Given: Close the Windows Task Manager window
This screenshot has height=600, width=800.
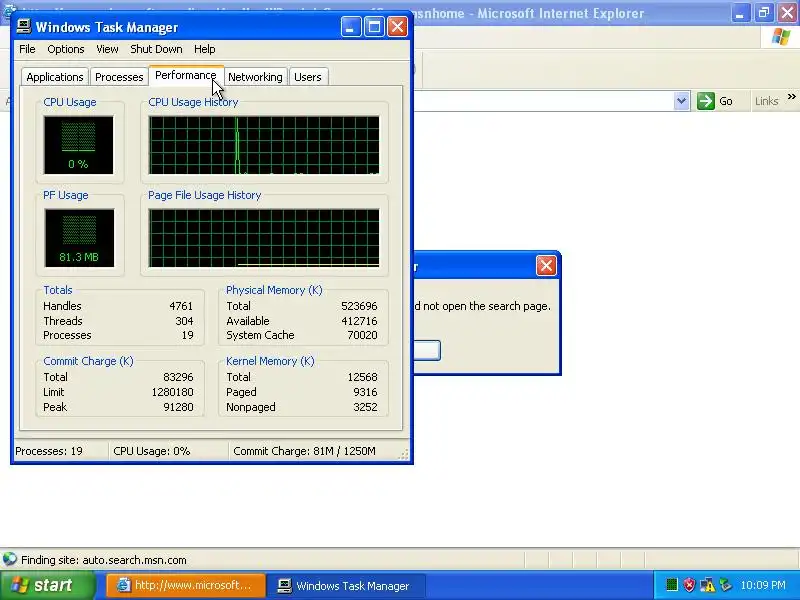Looking at the screenshot, I should pyautogui.click(x=397, y=27).
